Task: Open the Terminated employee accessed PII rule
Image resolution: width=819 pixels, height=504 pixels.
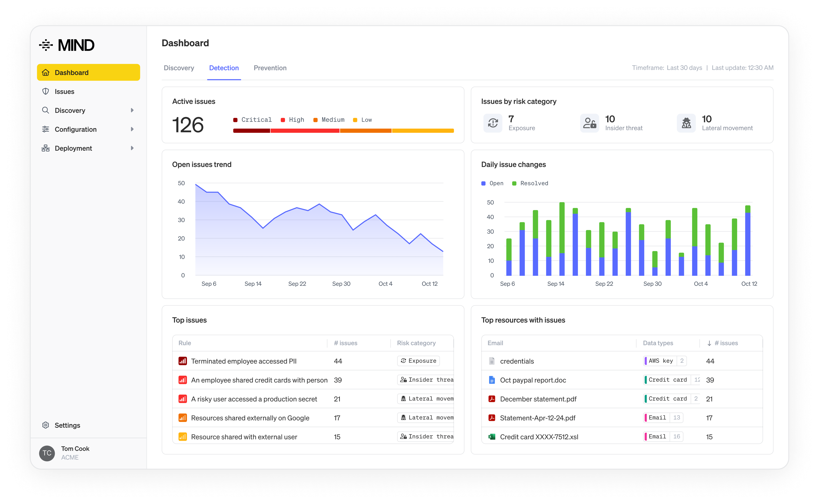Action: (x=244, y=361)
